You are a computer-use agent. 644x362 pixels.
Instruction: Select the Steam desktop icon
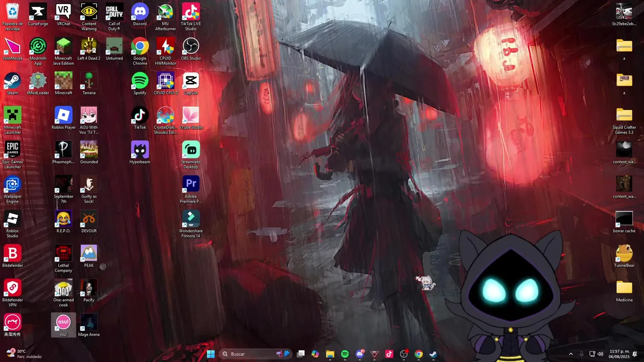click(x=13, y=84)
